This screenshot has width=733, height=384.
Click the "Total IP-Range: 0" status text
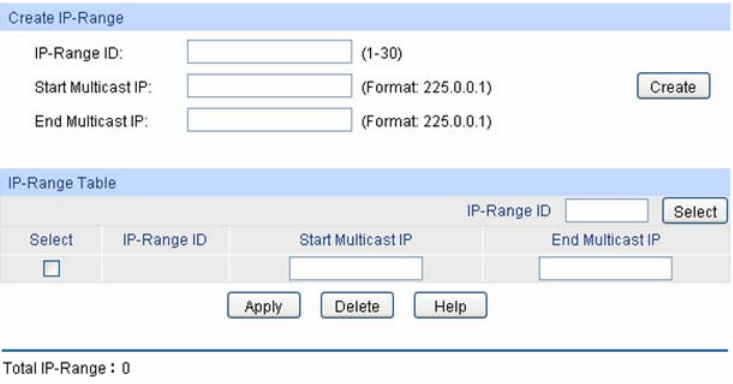pos(66,369)
